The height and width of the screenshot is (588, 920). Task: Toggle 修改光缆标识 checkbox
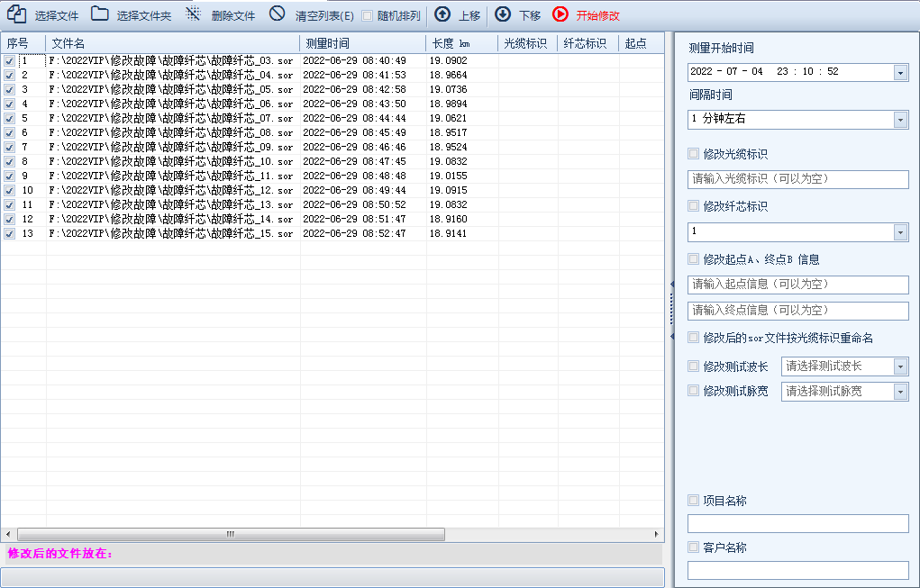pos(693,154)
